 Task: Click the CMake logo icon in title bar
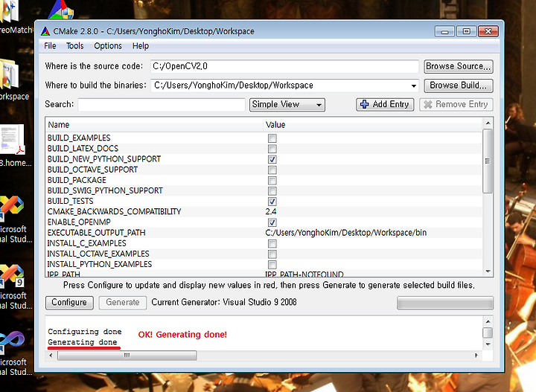(45, 31)
